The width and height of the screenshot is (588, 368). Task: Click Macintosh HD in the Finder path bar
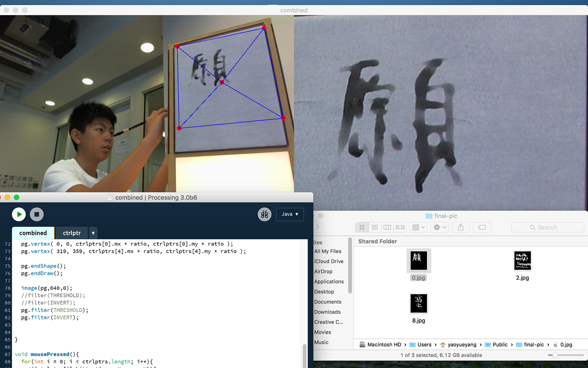pyautogui.click(x=380, y=344)
